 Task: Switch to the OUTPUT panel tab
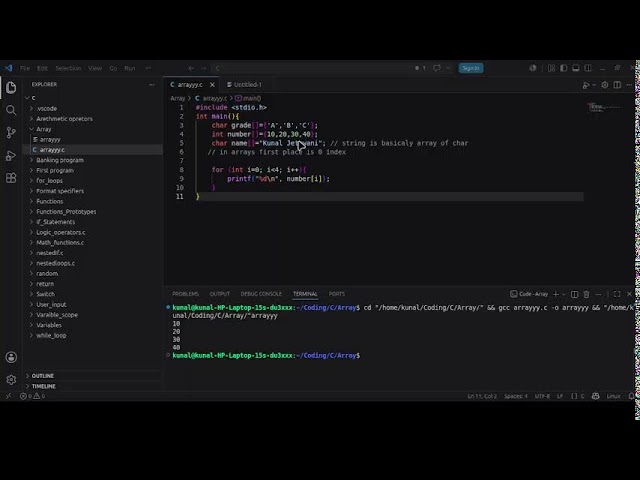coord(220,294)
